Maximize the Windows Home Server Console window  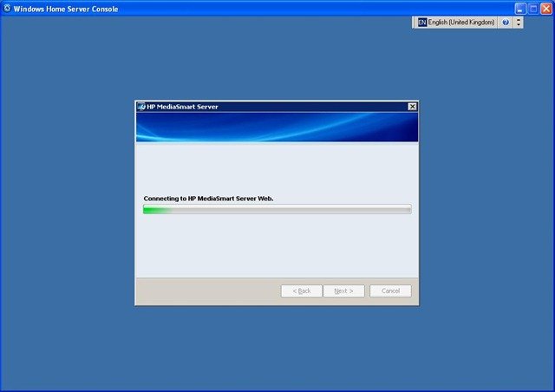point(533,9)
